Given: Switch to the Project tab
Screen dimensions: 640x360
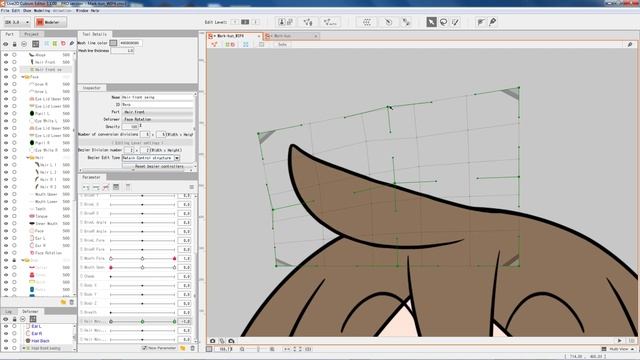Looking at the screenshot, I should [x=31, y=34].
